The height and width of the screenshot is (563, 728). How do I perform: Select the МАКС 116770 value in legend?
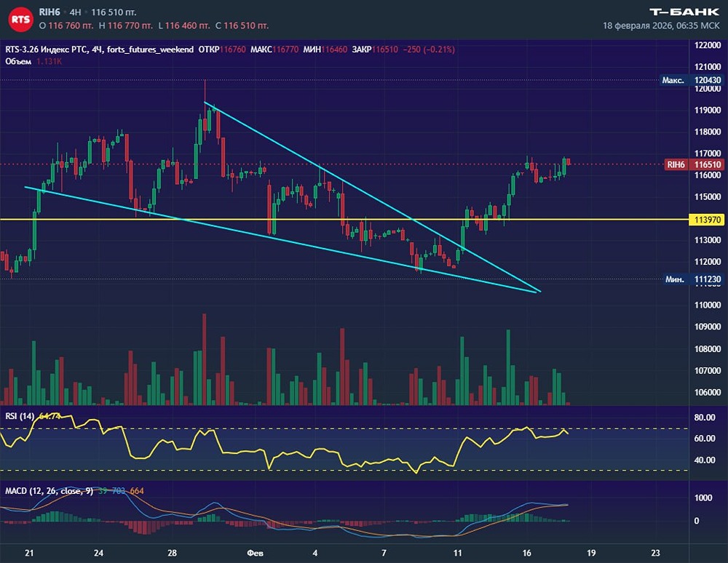274,49
